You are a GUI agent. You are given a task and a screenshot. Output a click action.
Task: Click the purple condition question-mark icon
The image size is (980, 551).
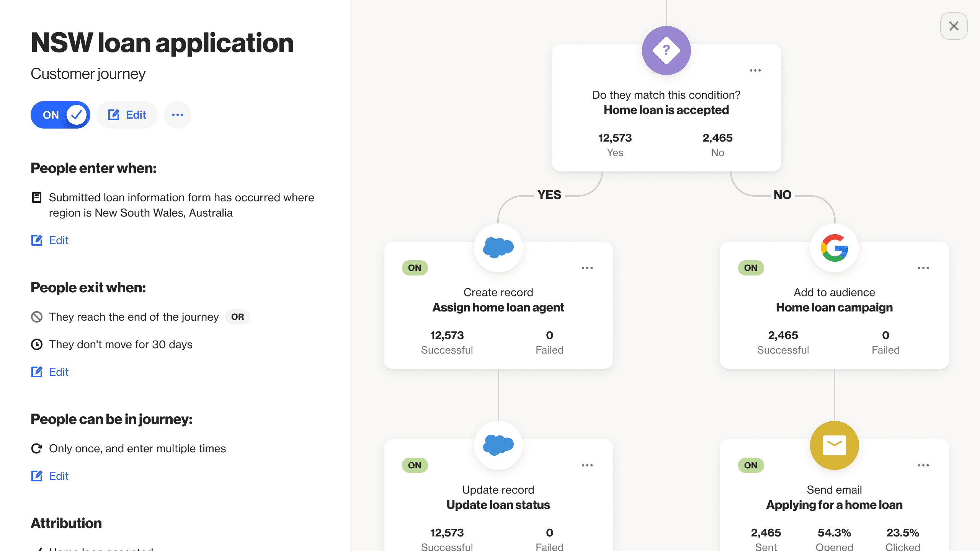tap(666, 51)
